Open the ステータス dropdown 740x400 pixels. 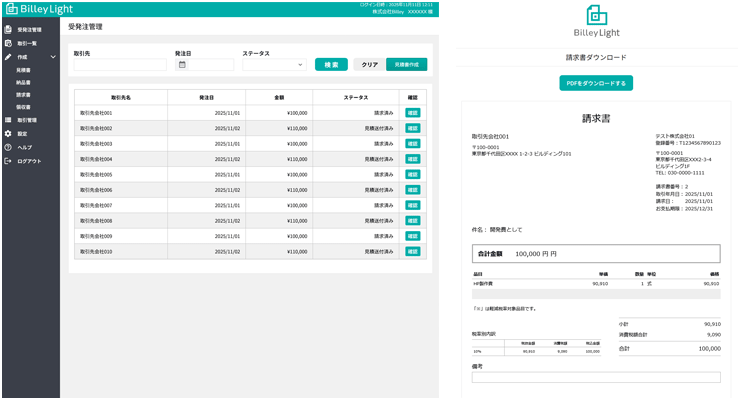(274, 65)
